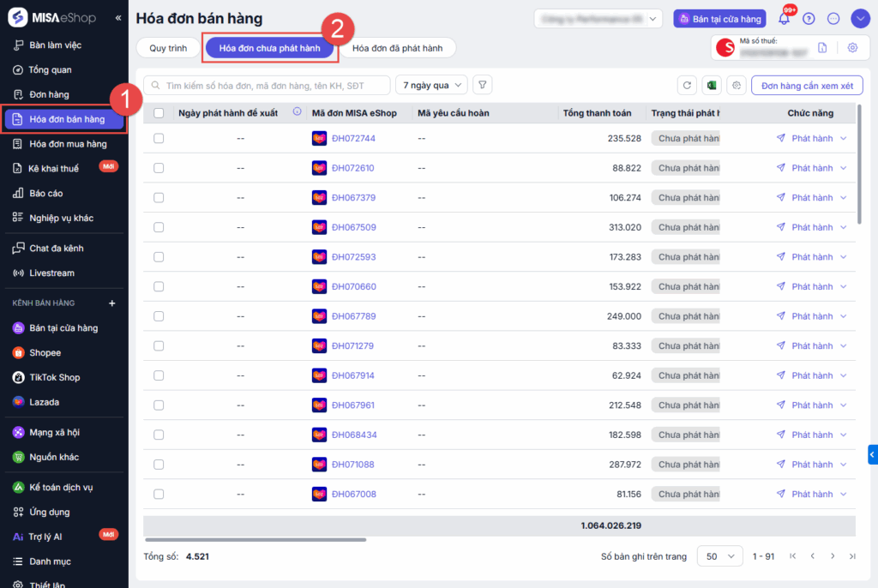Open the chat bubble icon in header
The height and width of the screenshot is (588, 878).
pos(833,19)
